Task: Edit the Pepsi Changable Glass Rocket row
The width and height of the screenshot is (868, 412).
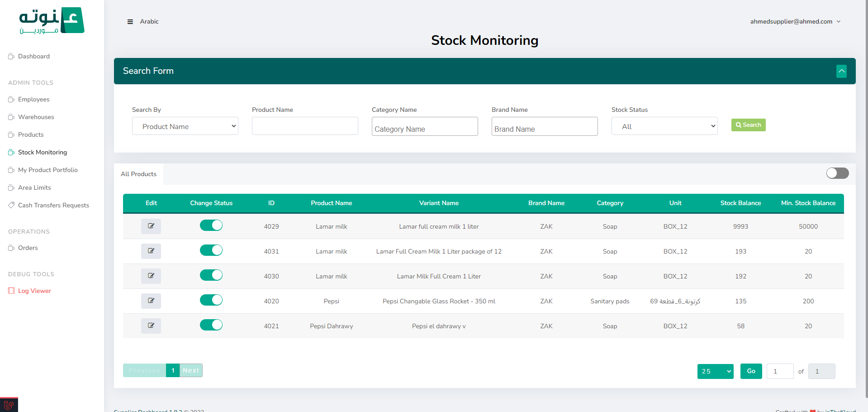Action: (151, 301)
